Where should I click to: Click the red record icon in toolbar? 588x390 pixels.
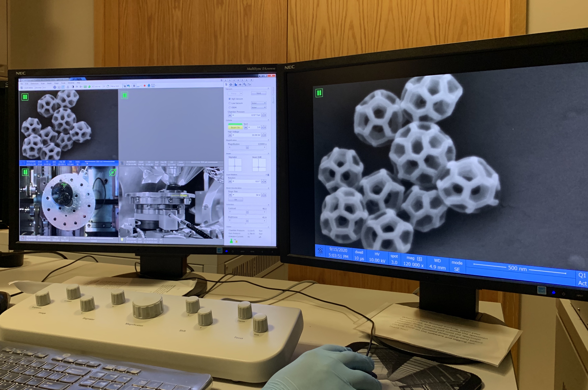pos(144,86)
